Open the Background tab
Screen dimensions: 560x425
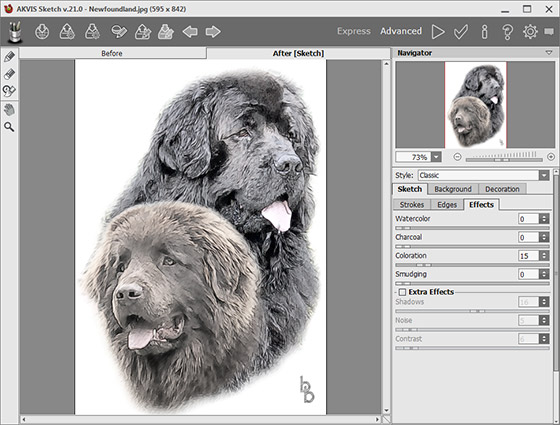point(453,189)
